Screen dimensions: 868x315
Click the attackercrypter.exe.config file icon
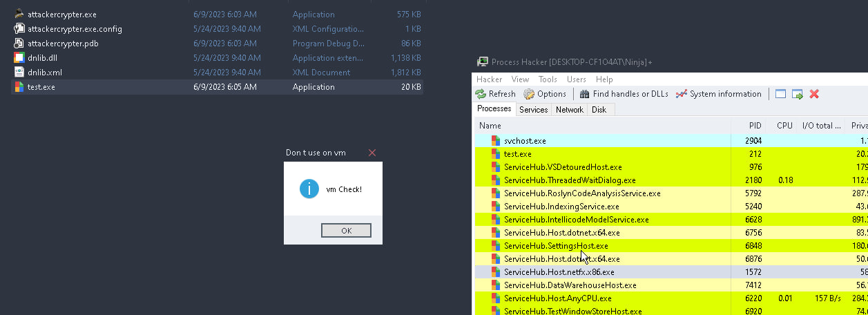(x=19, y=29)
